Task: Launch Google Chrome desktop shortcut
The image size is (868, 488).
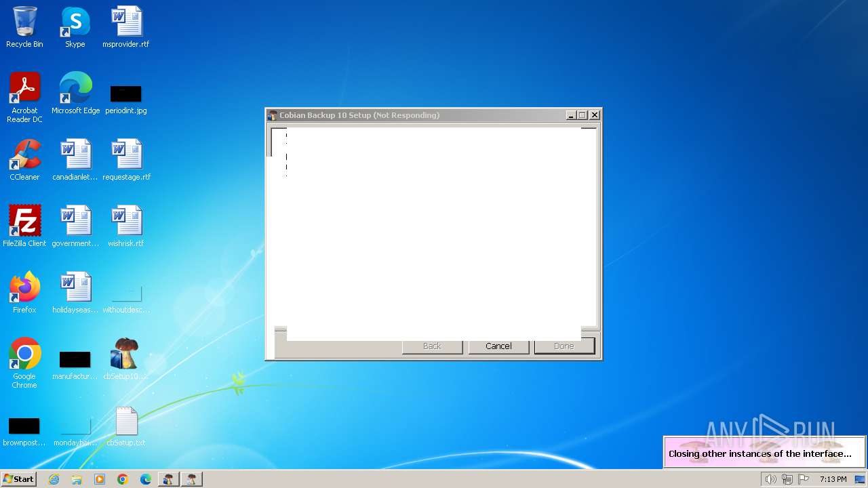Action: (x=24, y=363)
